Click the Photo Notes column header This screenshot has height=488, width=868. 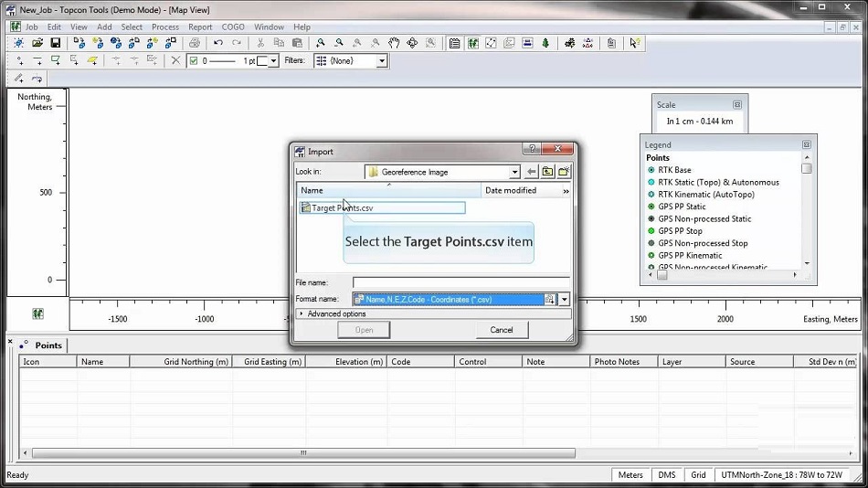[x=623, y=362]
